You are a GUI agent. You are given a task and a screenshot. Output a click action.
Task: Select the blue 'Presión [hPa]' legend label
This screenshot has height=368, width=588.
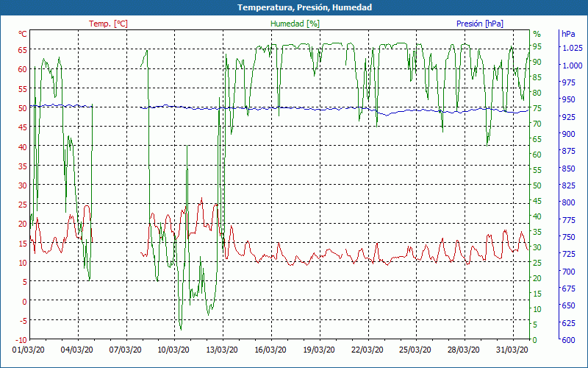tap(480, 24)
